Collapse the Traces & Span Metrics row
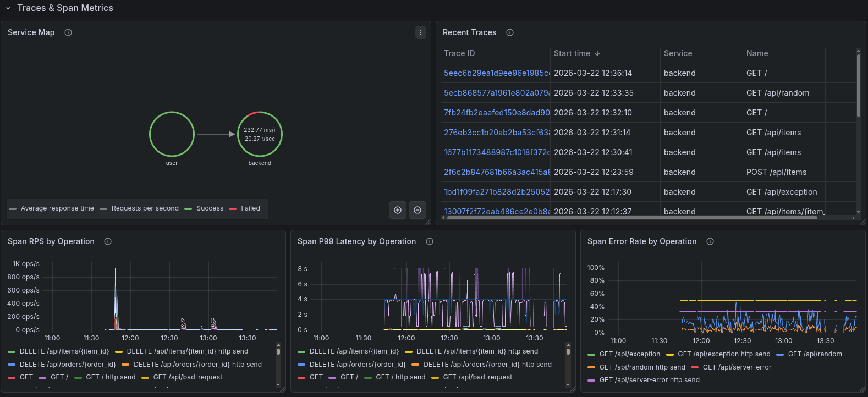 click(x=8, y=8)
